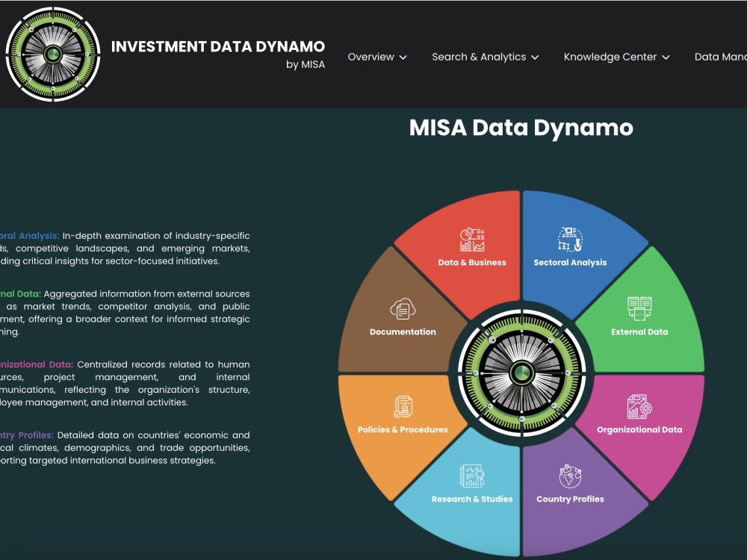Select the Country Profiles segment label
Image resolution: width=747 pixels, height=560 pixels.
click(x=570, y=499)
